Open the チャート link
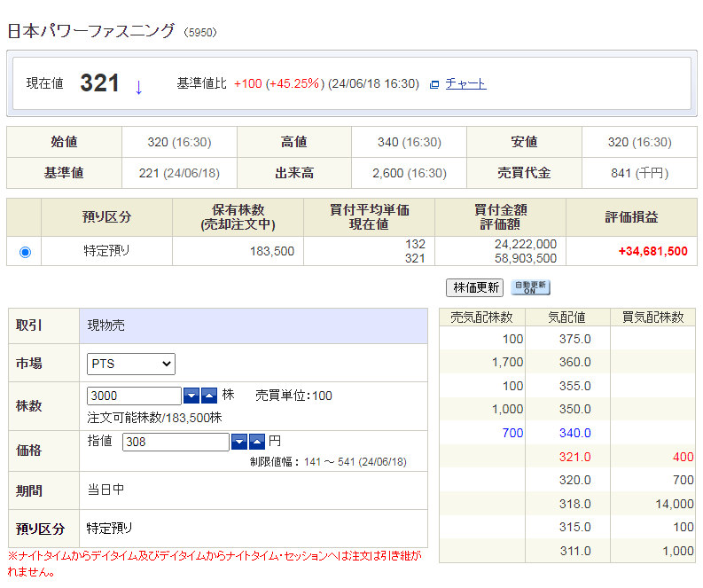The width and height of the screenshot is (703, 588). coord(465,84)
